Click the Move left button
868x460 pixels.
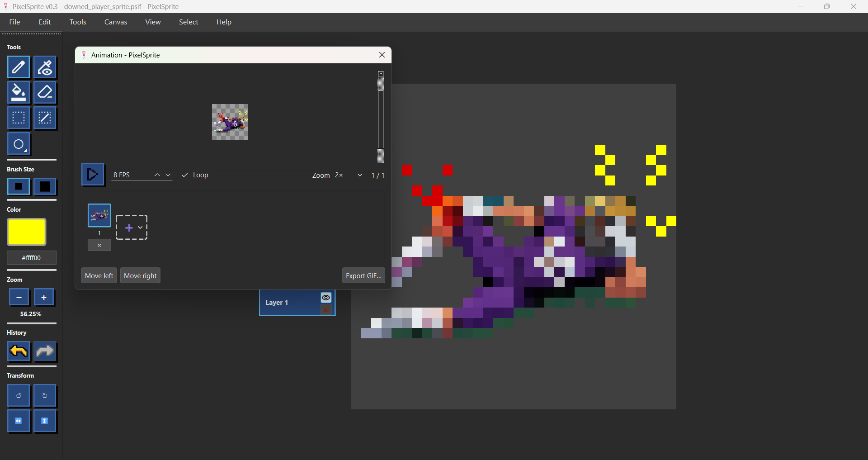click(99, 275)
